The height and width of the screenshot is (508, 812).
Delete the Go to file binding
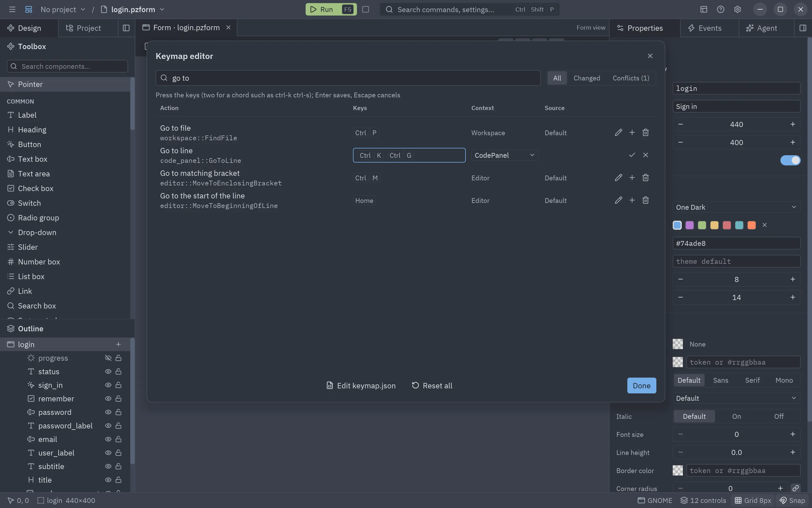[645, 132]
